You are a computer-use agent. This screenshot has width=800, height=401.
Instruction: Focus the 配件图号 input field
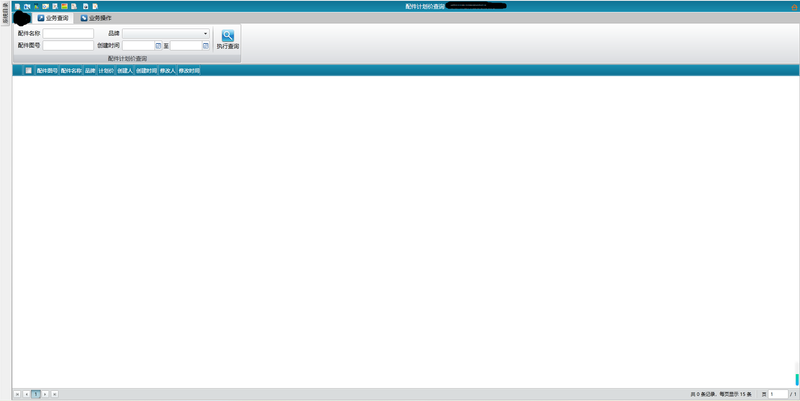(x=68, y=45)
